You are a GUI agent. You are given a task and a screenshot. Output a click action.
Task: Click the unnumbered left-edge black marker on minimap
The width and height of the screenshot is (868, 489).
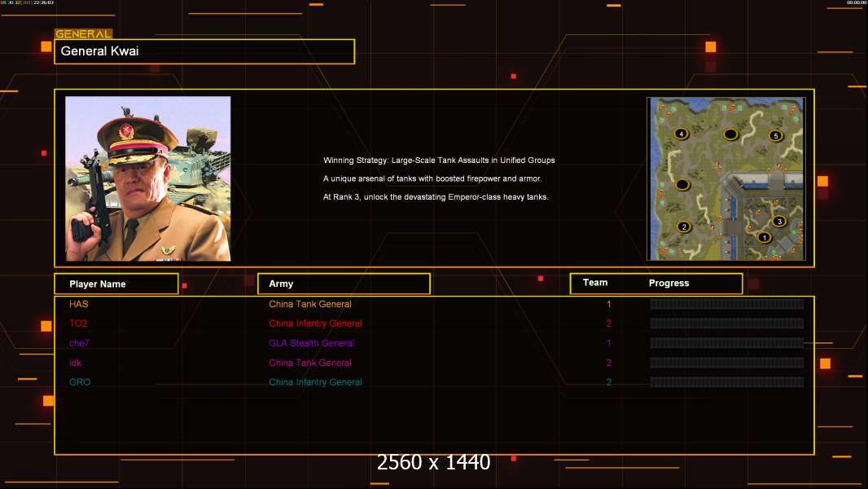pos(682,184)
